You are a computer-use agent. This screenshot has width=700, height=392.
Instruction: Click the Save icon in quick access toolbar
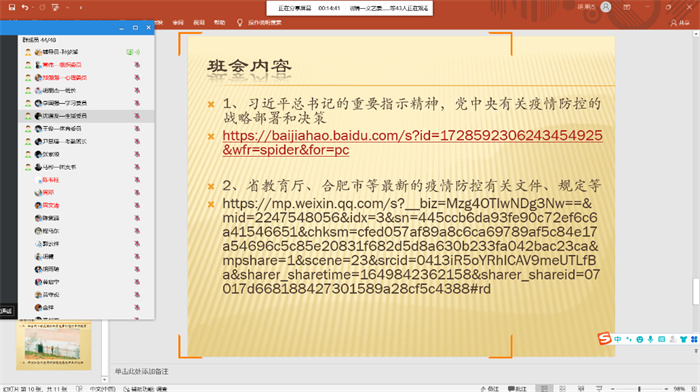(x=12, y=7)
